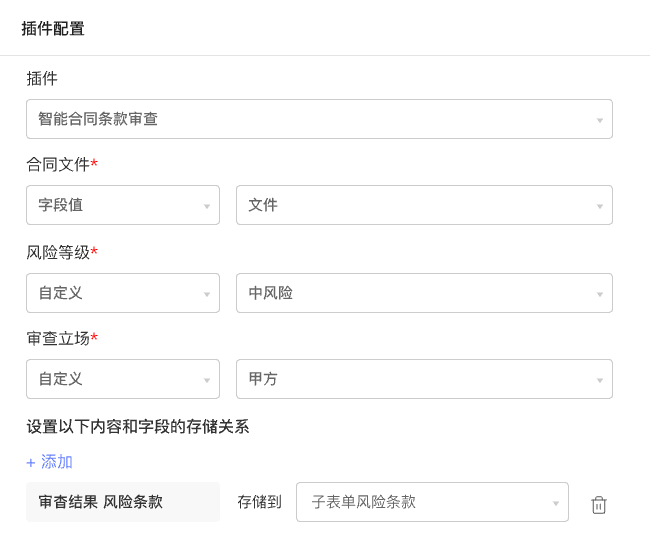The image size is (650, 557).
Task: Open the 自定义 dropdown under 风险等级
Action: tap(122, 293)
